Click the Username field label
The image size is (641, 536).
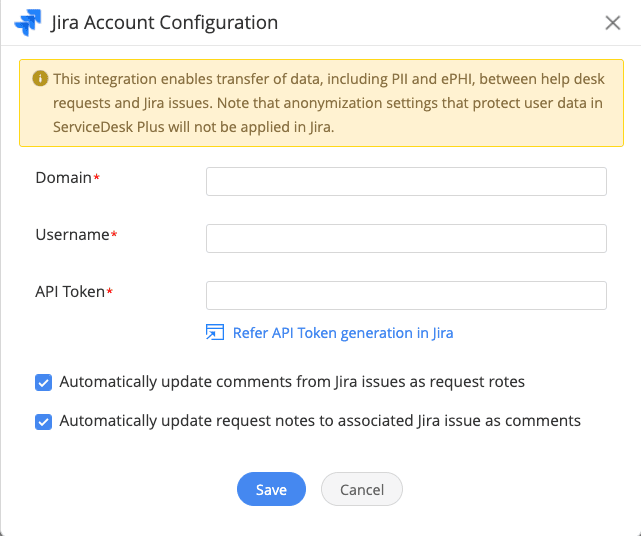click(x=72, y=235)
